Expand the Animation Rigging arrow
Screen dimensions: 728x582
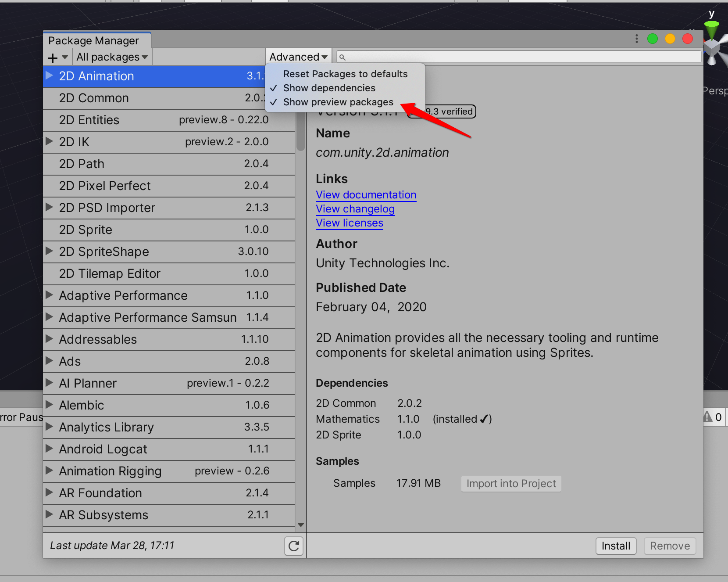pyautogui.click(x=50, y=471)
